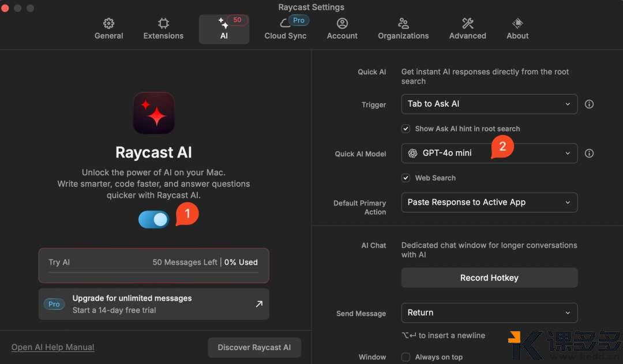Open the General settings tab
This screenshot has width=623, height=364.
[108, 29]
